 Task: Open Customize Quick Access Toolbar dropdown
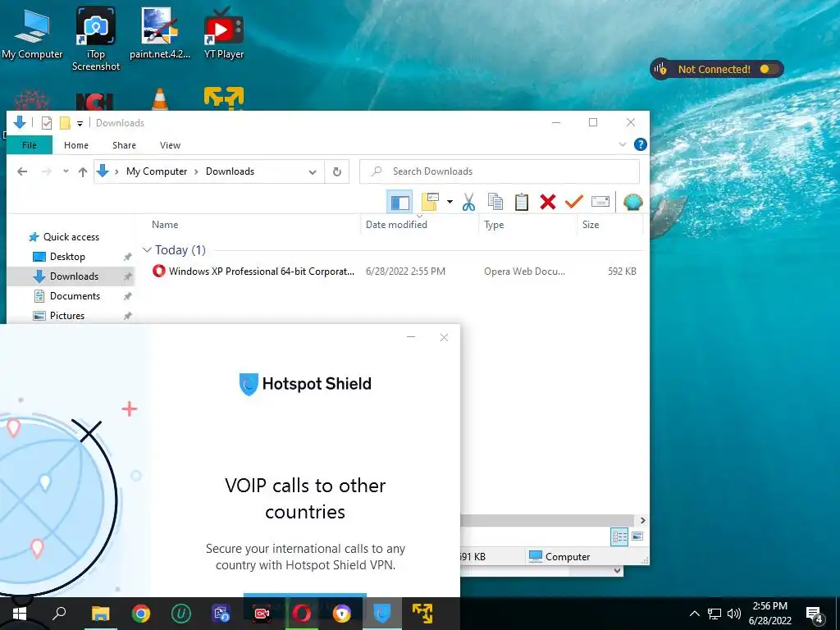click(x=80, y=123)
